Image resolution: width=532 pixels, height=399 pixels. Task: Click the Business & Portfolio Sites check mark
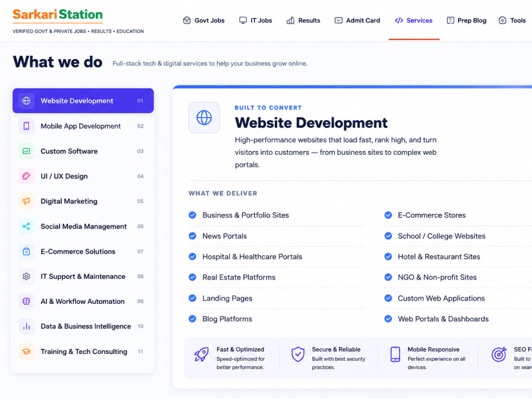(193, 215)
